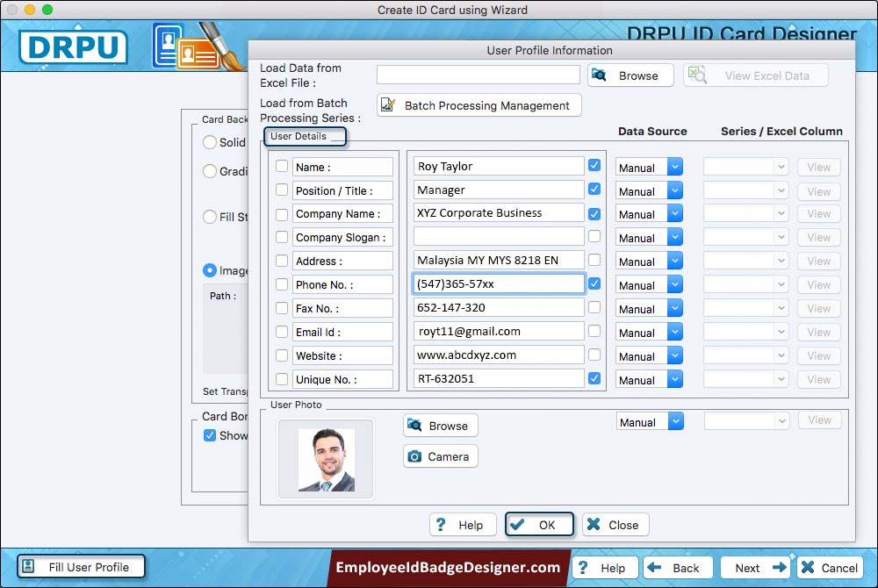Browse for a user photo

pos(440,426)
